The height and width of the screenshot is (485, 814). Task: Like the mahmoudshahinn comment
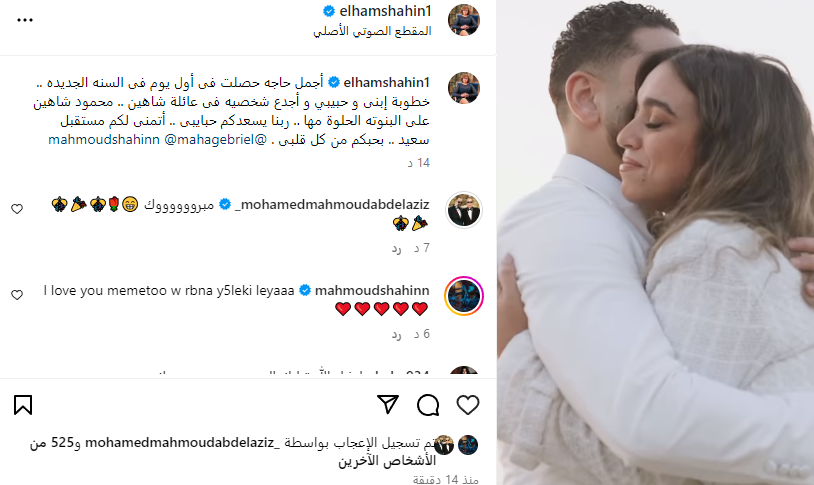pyautogui.click(x=17, y=295)
